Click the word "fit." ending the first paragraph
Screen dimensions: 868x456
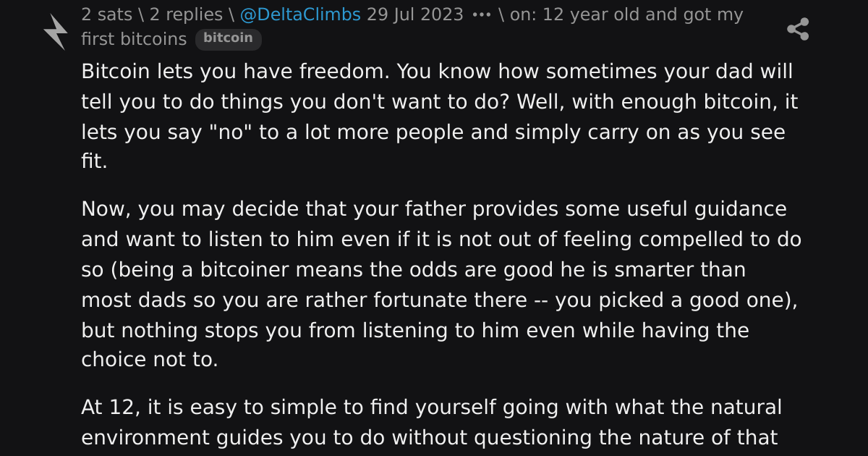pos(94,163)
